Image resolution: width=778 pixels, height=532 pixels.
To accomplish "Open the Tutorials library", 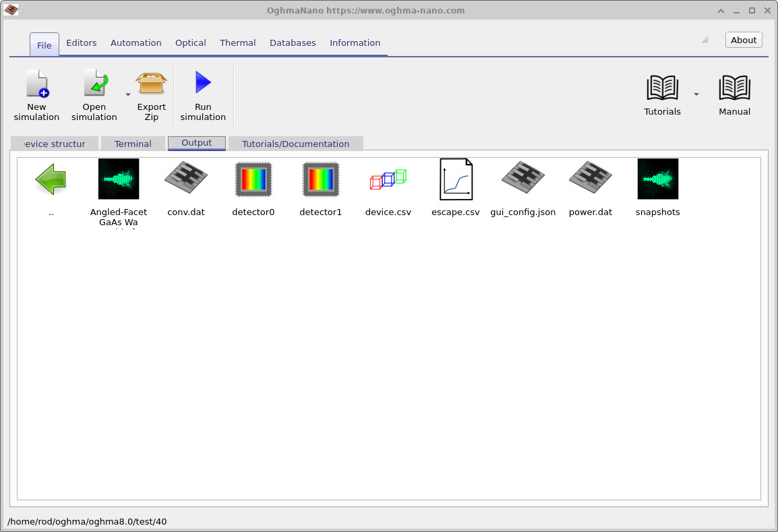I will pos(661,93).
